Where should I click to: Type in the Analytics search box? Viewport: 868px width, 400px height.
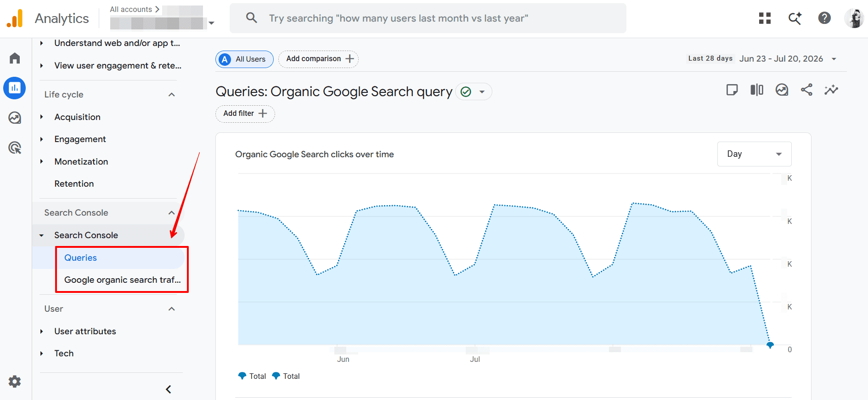point(428,18)
